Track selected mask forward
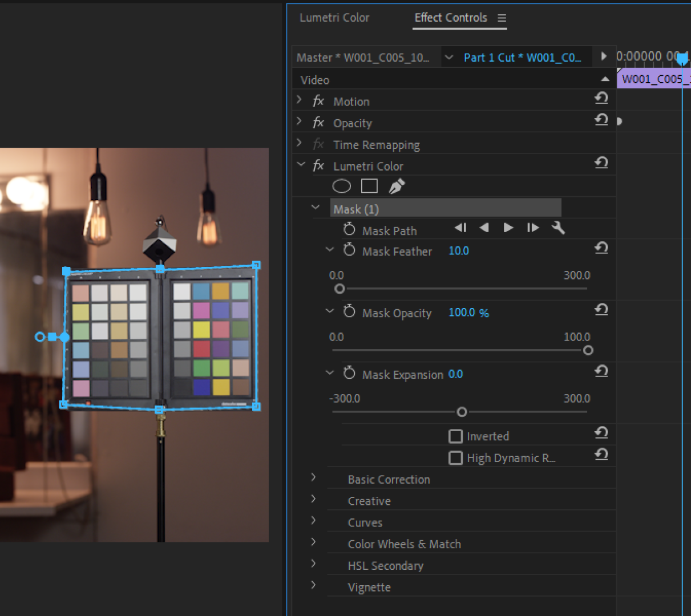 point(508,228)
